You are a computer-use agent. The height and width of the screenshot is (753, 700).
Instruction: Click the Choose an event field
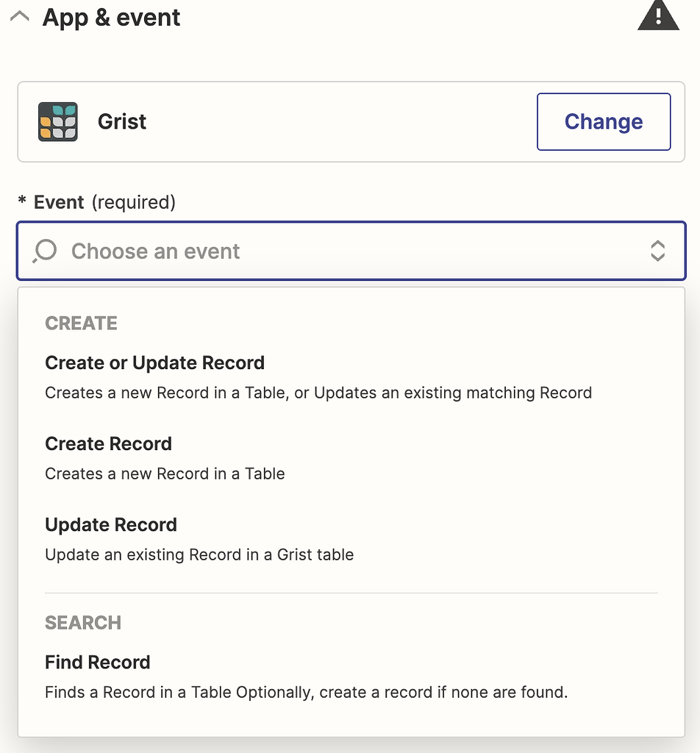(x=294, y=251)
